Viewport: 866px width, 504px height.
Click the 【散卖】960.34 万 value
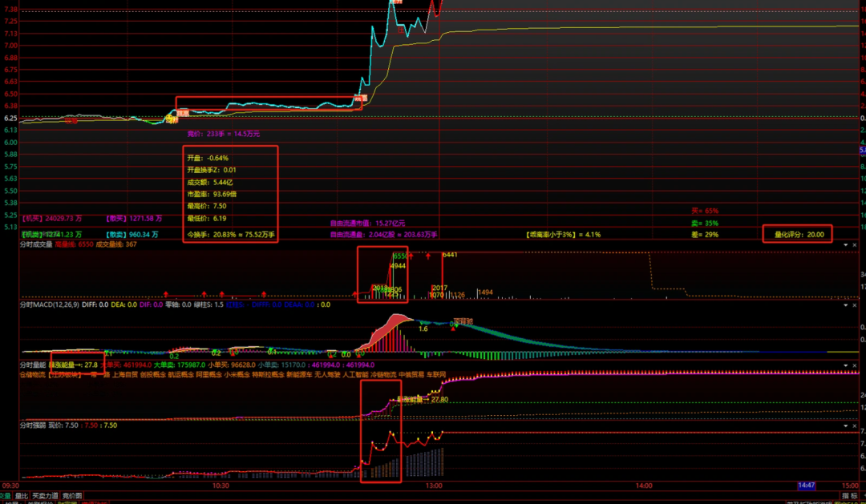pyautogui.click(x=132, y=235)
